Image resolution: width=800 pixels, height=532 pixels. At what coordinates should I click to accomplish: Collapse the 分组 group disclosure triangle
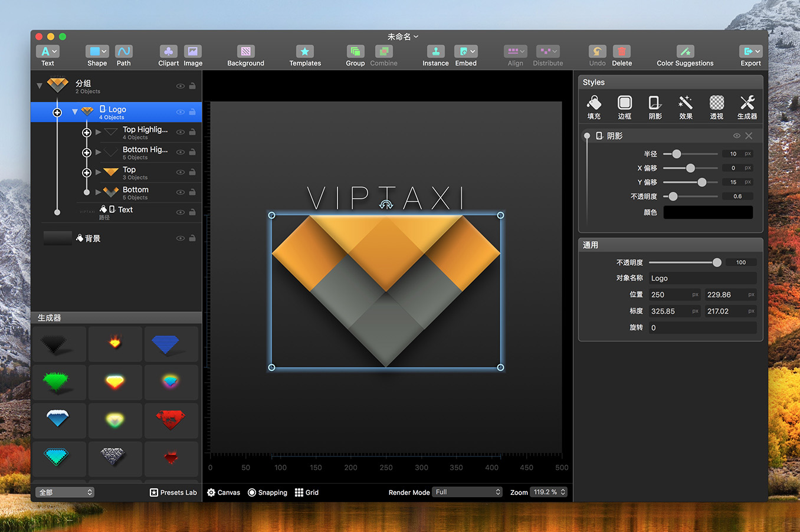point(40,86)
